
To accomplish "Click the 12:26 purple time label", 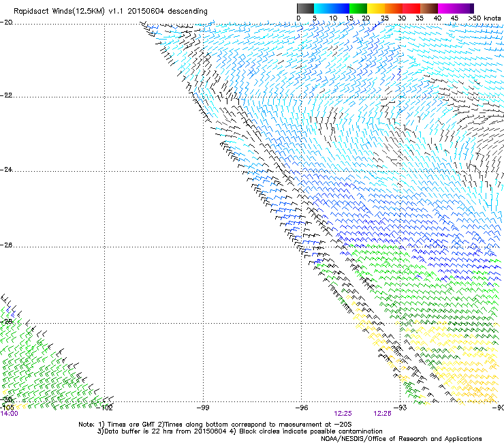I will click(x=382, y=414).
